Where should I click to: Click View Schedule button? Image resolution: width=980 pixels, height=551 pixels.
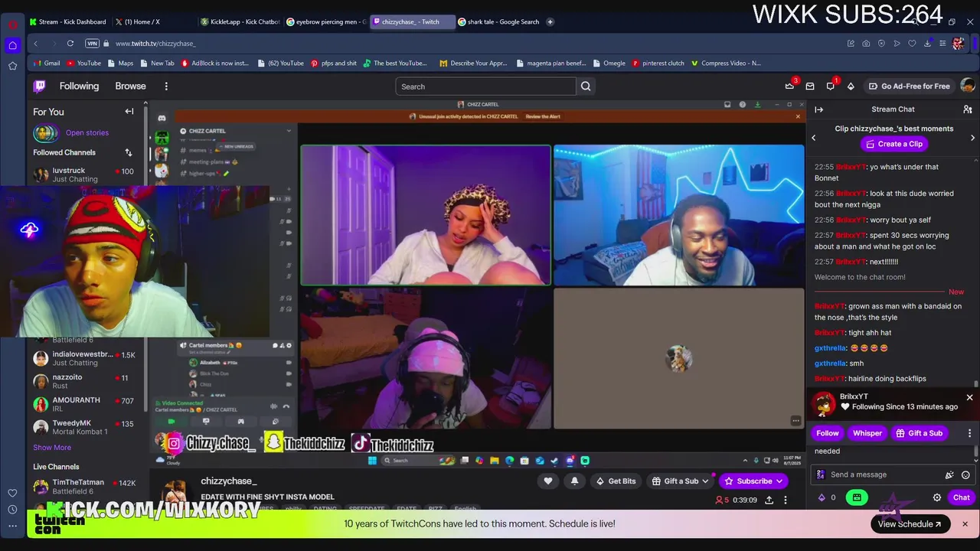click(910, 524)
